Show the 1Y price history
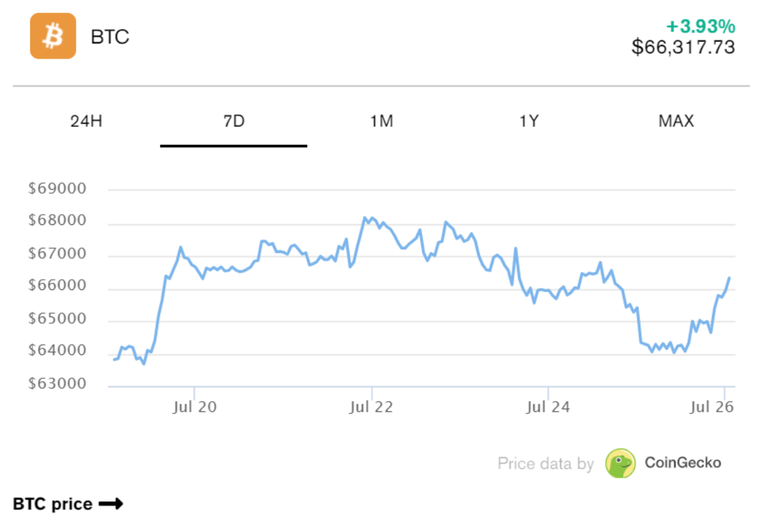765x532 pixels. point(529,121)
